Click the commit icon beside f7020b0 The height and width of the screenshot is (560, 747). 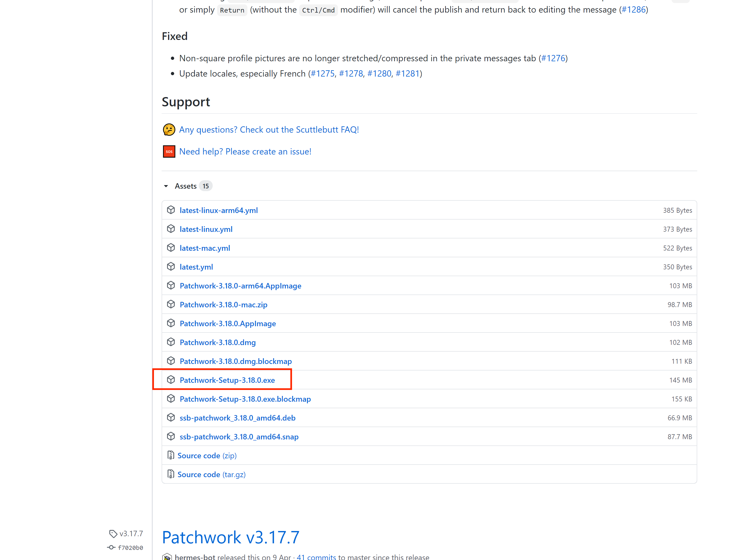(x=112, y=547)
